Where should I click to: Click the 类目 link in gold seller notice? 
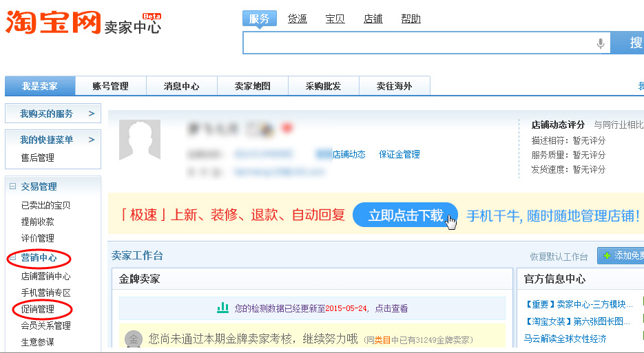tap(382, 340)
